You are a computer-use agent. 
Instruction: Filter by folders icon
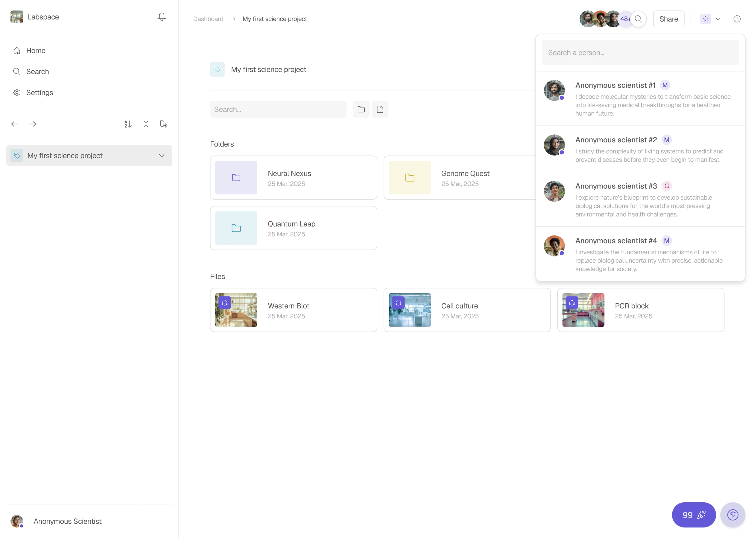[x=361, y=109]
